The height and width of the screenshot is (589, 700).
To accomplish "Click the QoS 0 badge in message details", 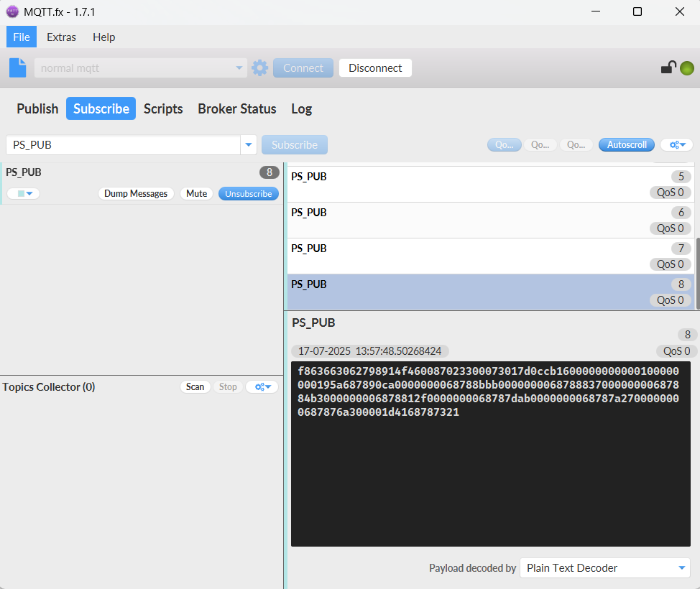I will pos(676,351).
